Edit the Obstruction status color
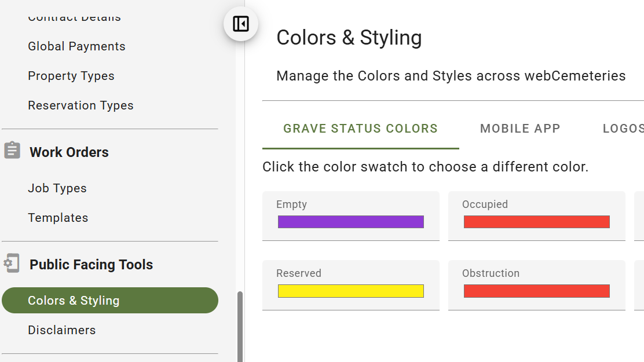Viewport: 644px width, 362px height. coord(536,291)
